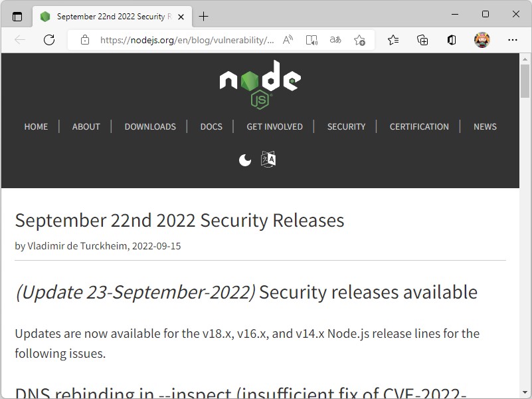Translate the page using the aあ icon
The image size is (532, 399).
coord(335,40)
